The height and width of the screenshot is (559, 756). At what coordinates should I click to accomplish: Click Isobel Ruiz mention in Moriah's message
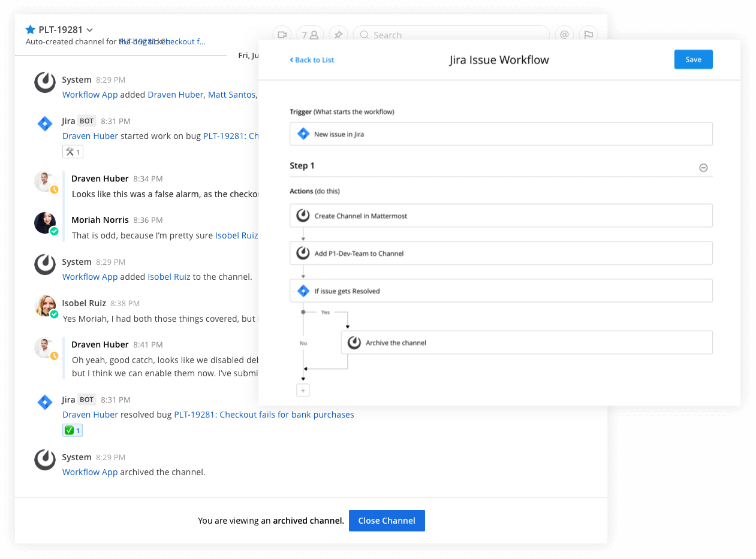click(x=236, y=235)
